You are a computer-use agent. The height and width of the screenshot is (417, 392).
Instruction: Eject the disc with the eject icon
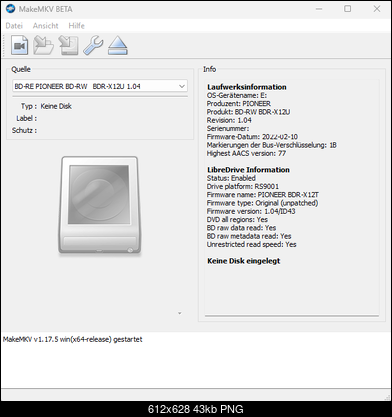coord(118,45)
